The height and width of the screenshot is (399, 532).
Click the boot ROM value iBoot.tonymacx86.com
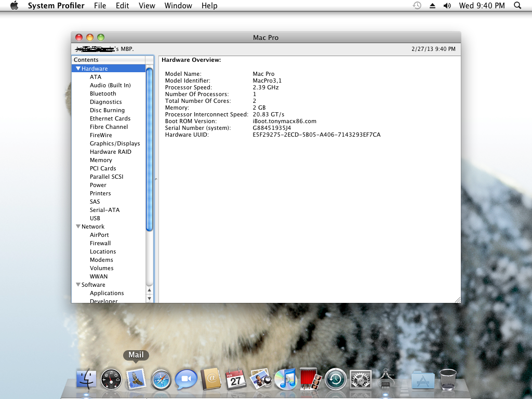[x=284, y=121]
